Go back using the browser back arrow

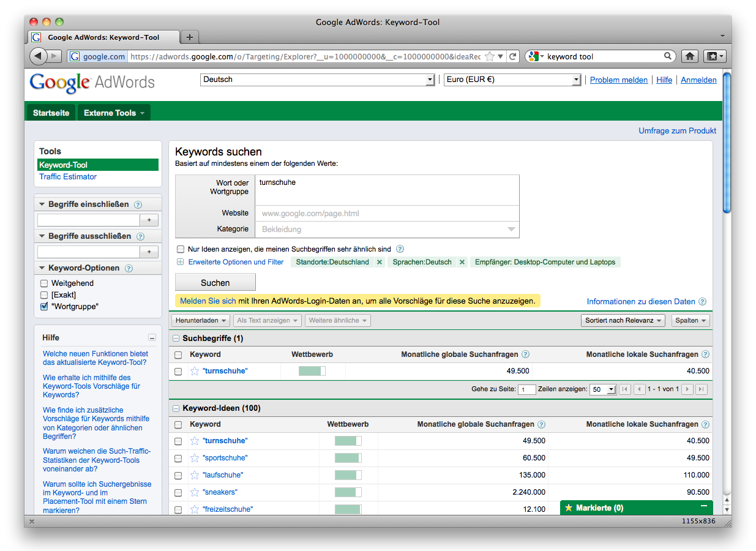click(38, 56)
